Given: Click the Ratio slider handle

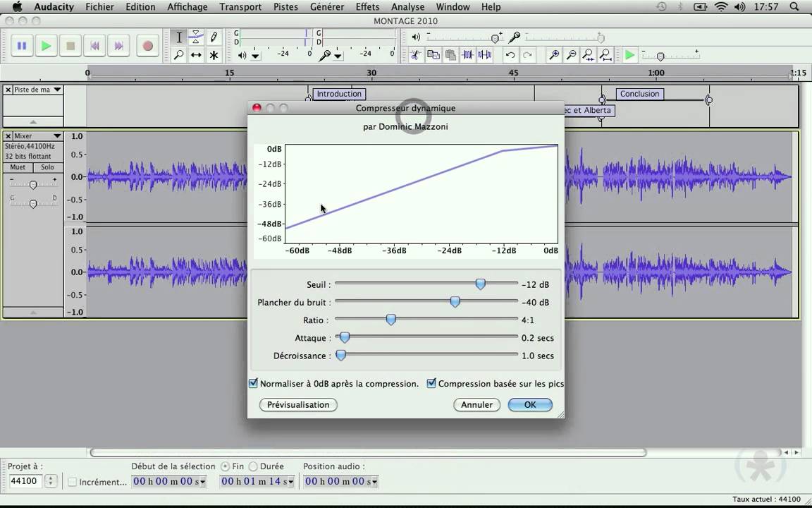Looking at the screenshot, I should [391, 320].
